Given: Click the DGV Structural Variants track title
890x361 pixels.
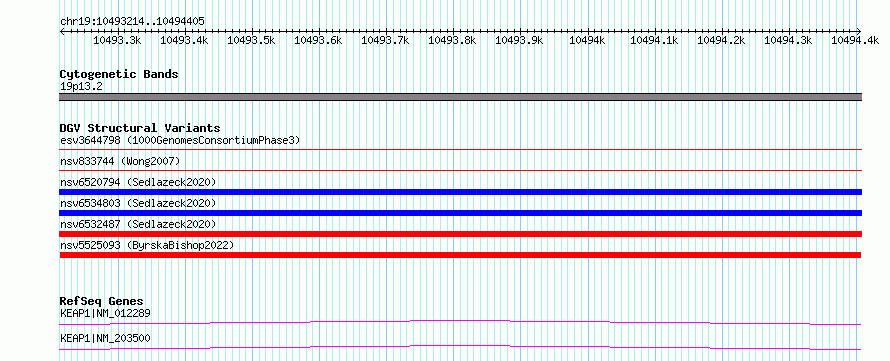Looking at the screenshot, I should pos(140,128).
